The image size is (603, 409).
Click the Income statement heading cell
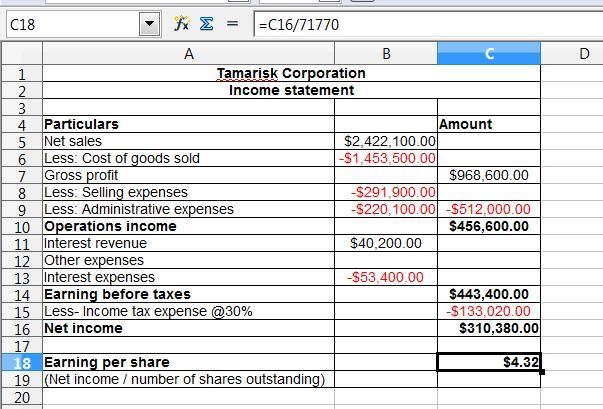pos(291,90)
